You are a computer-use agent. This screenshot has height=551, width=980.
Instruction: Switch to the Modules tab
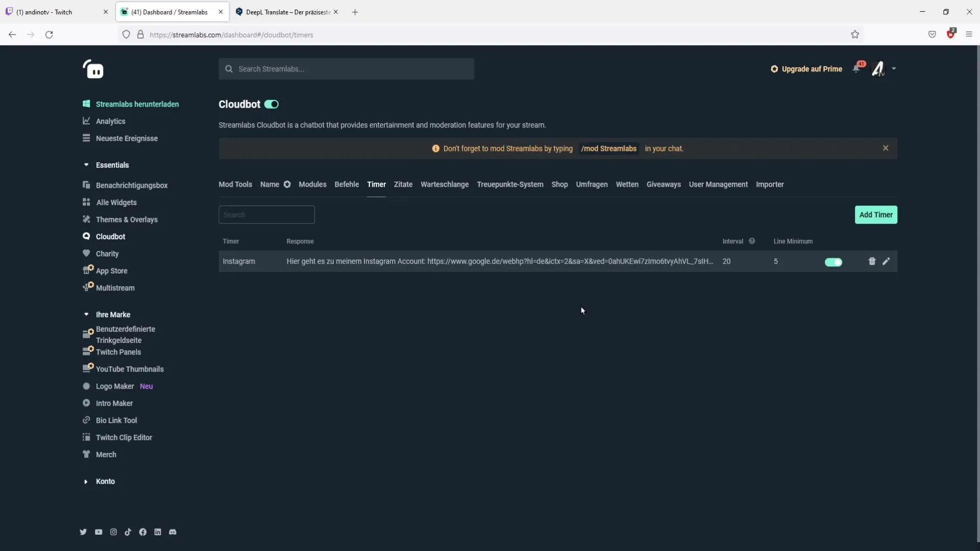(x=312, y=185)
